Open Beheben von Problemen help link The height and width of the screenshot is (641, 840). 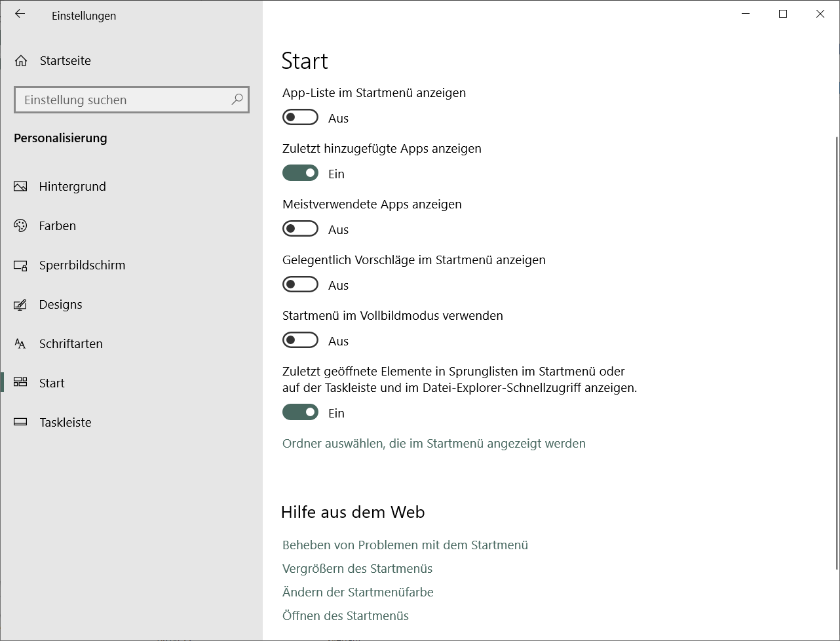point(405,545)
